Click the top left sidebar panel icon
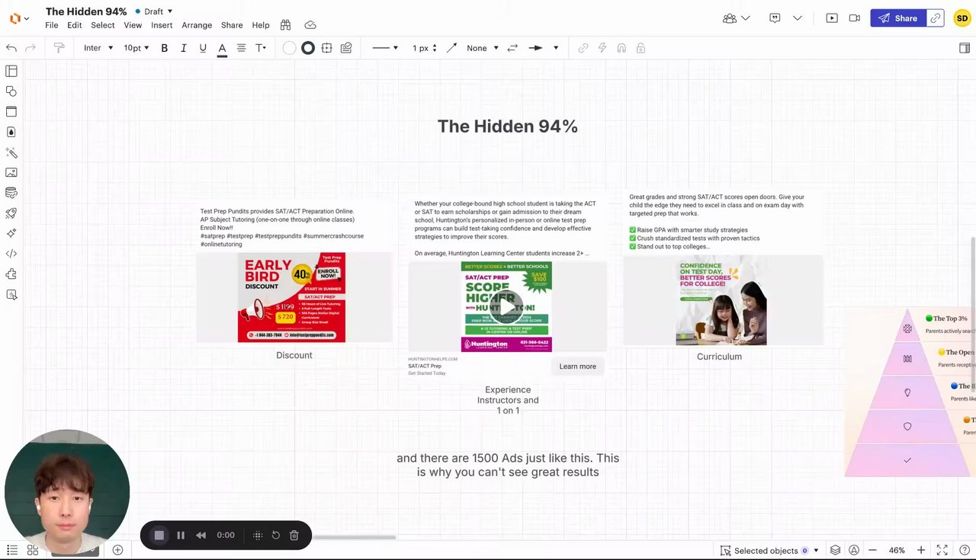Image resolution: width=976 pixels, height=560 pixels. (11, 71)
